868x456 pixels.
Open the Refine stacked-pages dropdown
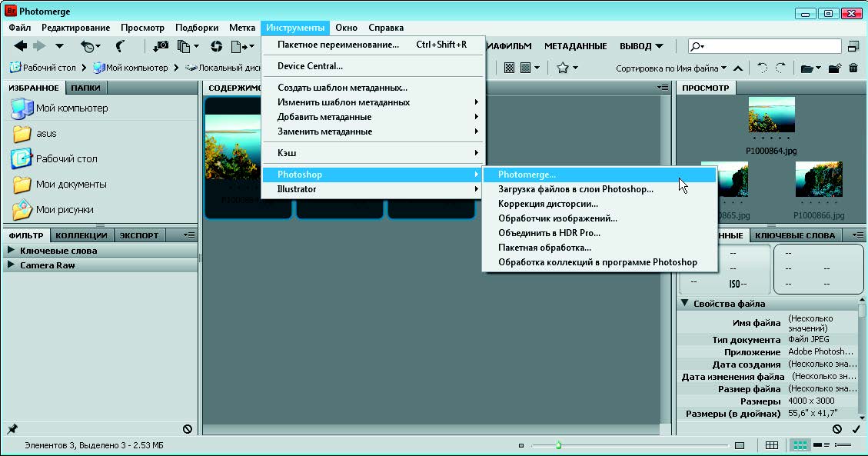pos(188,46)
